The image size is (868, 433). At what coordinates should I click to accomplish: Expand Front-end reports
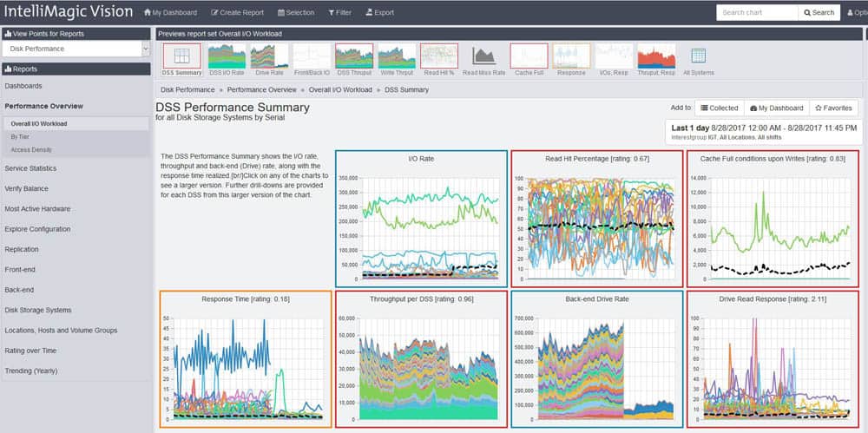[x=20, y=270]
